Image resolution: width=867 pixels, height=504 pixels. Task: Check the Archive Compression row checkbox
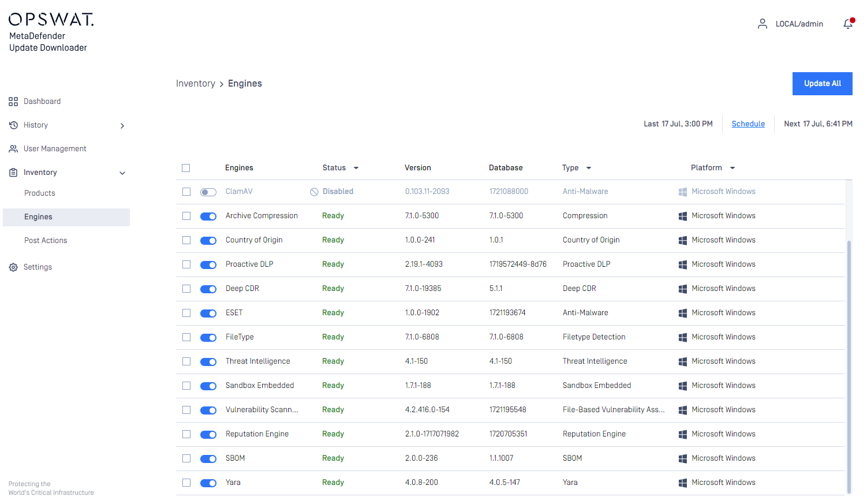pos(186,216)
